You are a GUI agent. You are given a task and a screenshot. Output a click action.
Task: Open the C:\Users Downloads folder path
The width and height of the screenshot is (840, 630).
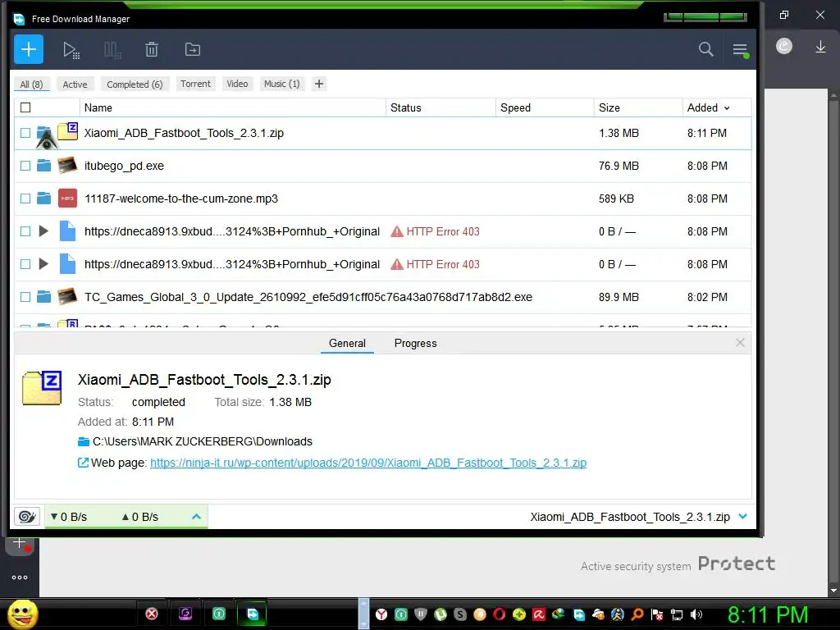[203, 441]
